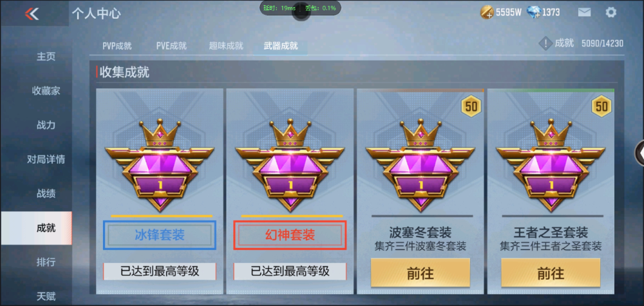
Task: Click the 50 points badge on 王者之圣套装
Action: click(x=601, y=106)
